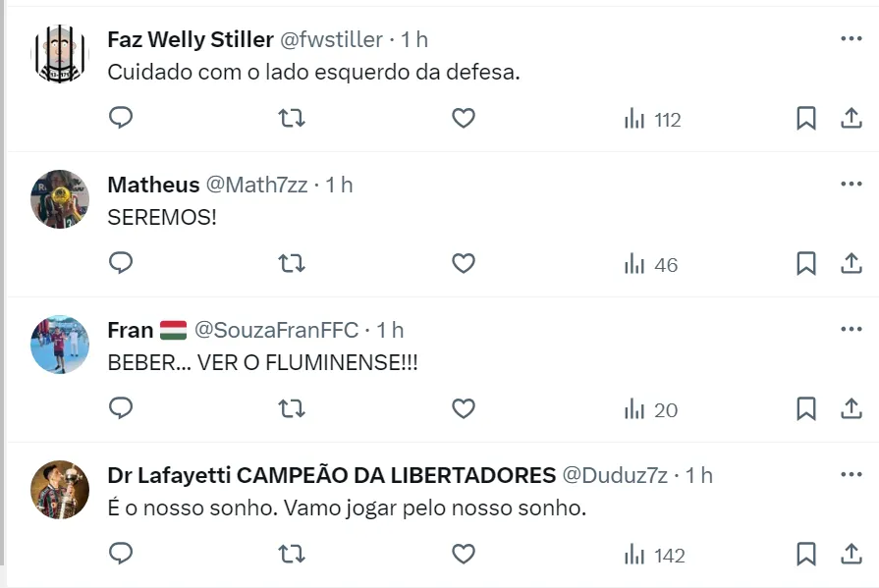Image resolution: width=879 pixels, height=588 pixels.
Task: Like the tweet about "lado esquerdo da defesa"
Action: [x=464, y=119]
